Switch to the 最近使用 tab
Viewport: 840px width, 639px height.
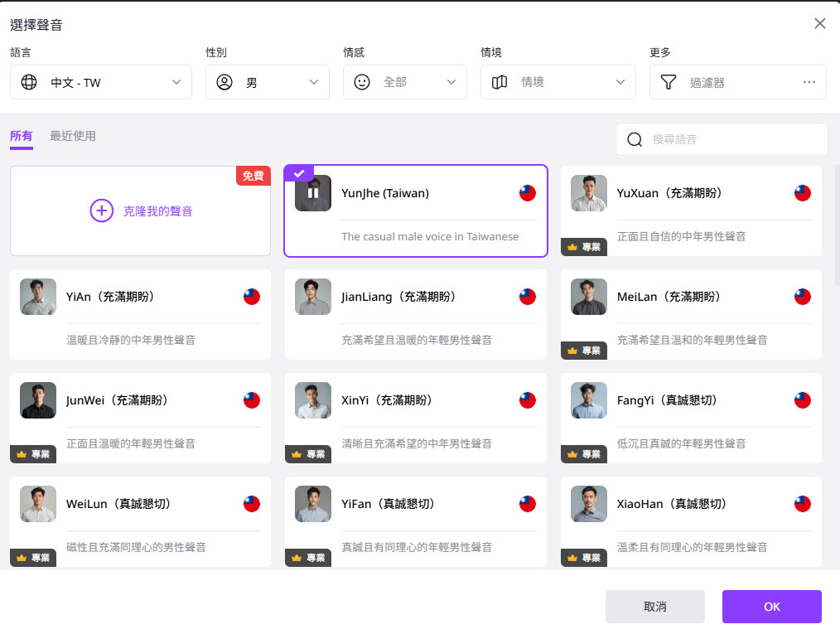pyautogui.click(x=73, y=138)
